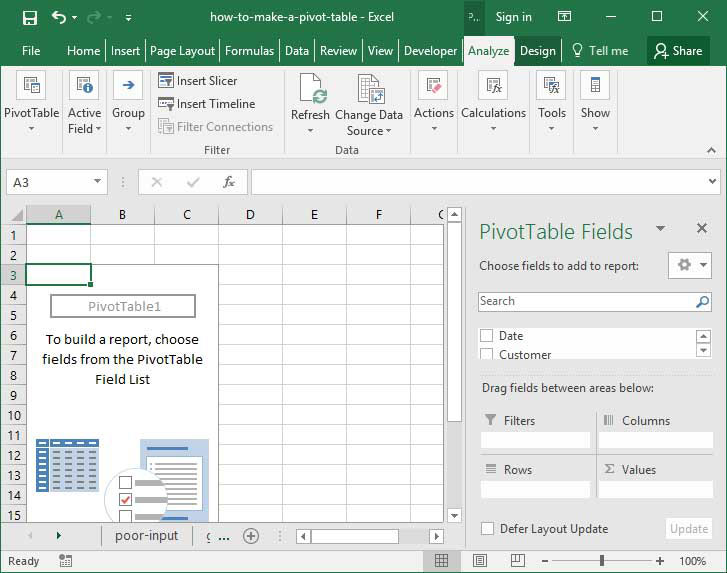Open the Refresh dropdown arrow
Viewport: 727px width, 573px height.
pos(310,131)
